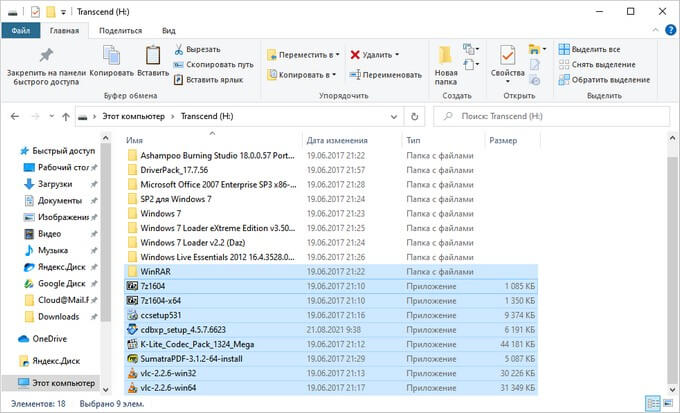Open the help question mark icon
The height and width of the screenshot is (413, 680).
(670, 30)
